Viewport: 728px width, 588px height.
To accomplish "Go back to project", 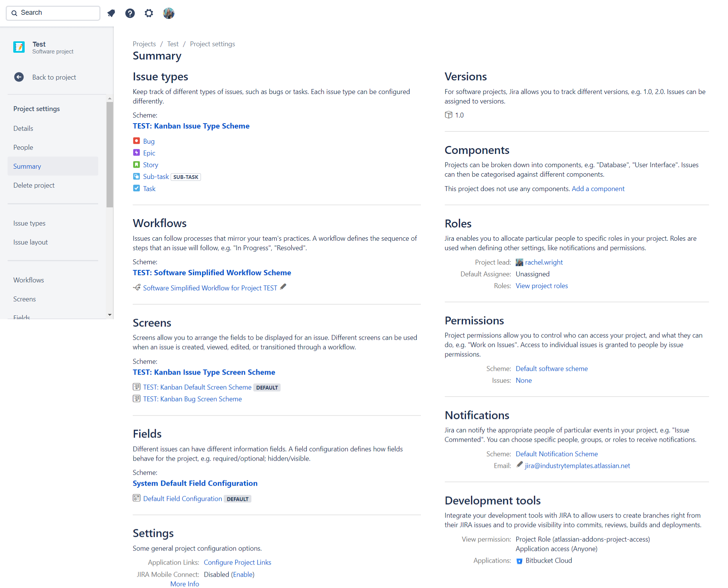I will (x=54, y=77).
